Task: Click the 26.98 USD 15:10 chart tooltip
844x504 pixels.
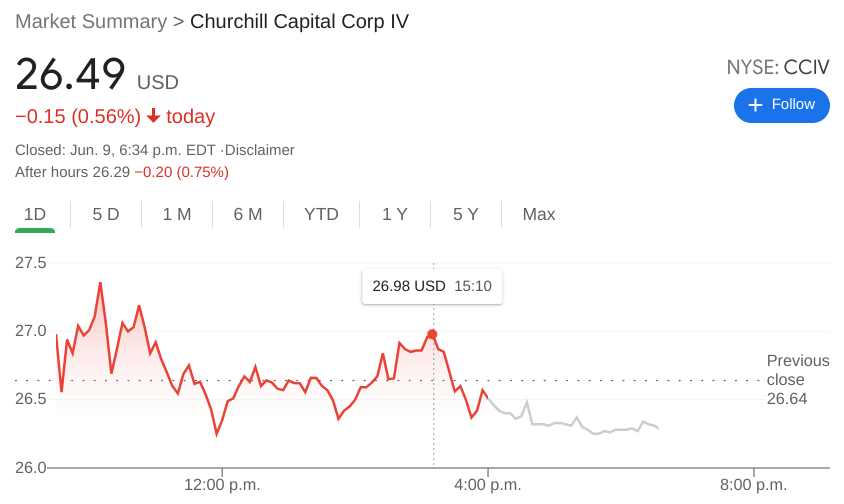Action: (432, 286)
